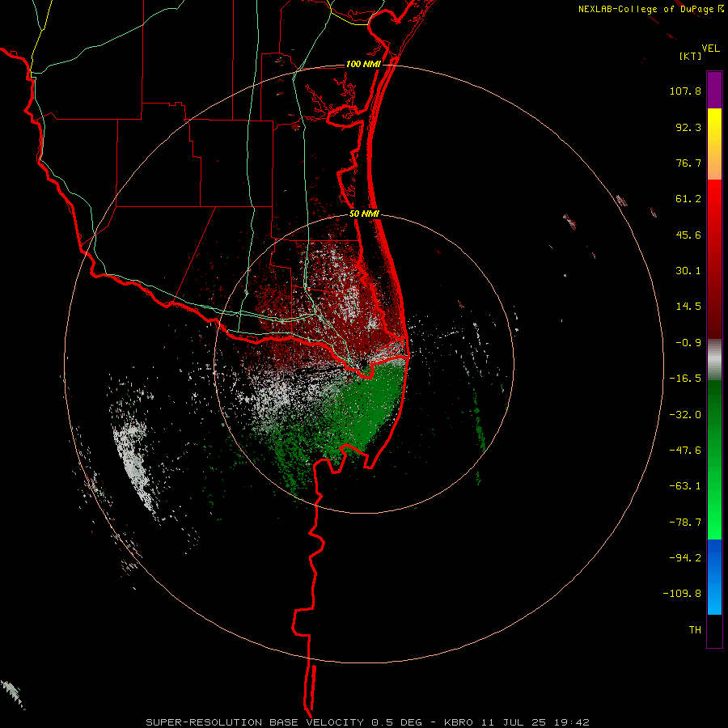Image resolution: width=728 pixels, height=728 pixels.
Task: Click the 50 NMI range ring label
Action: [x=364, y=214]
